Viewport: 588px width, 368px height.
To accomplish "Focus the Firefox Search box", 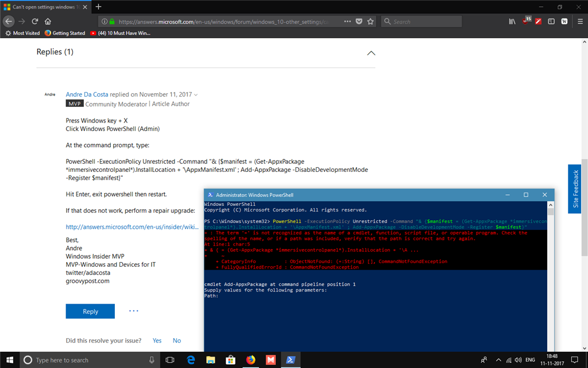I will tap(421, 21).
